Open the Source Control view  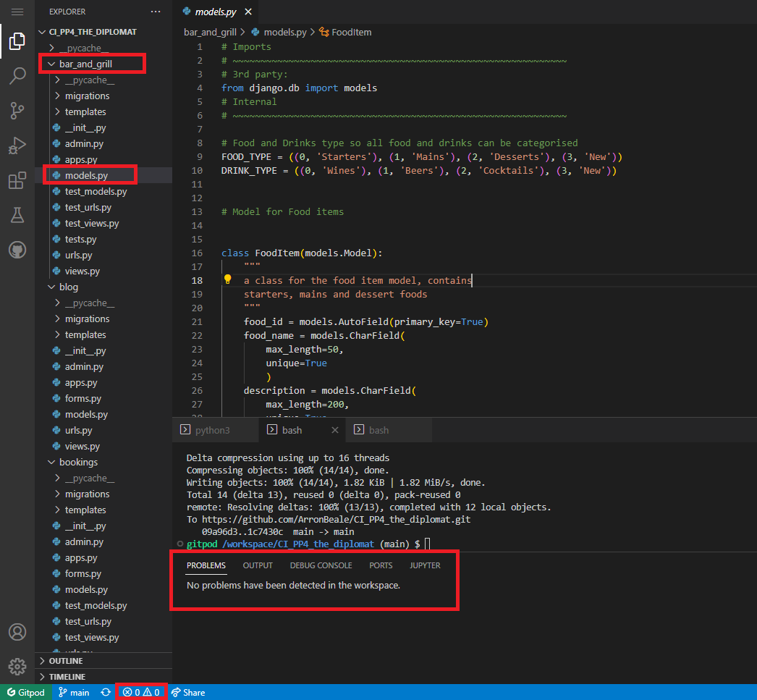click(x=17, y=111)
